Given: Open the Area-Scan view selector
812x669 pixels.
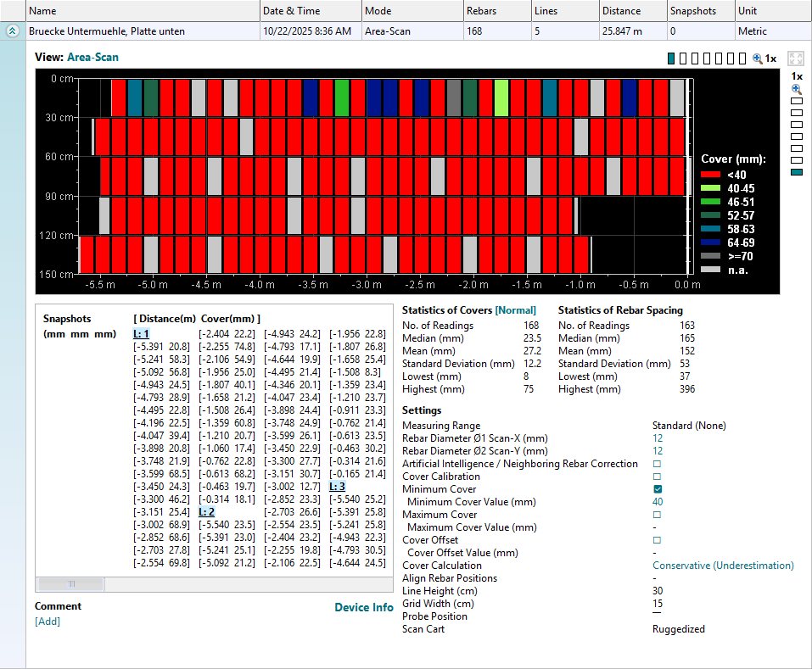Looking at the screenshot, I should pos(92,58).
